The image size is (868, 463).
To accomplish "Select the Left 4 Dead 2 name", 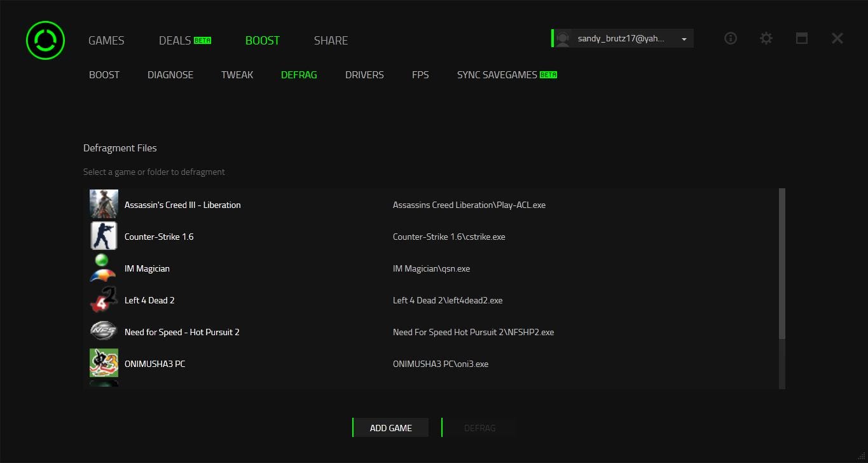I will (x=149, y=300).
